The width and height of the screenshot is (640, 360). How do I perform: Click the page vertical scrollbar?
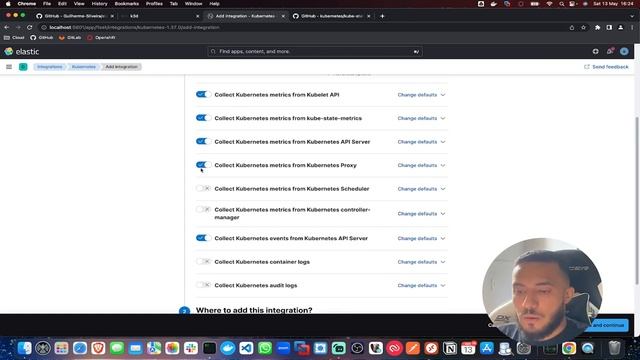pos(637,200)
